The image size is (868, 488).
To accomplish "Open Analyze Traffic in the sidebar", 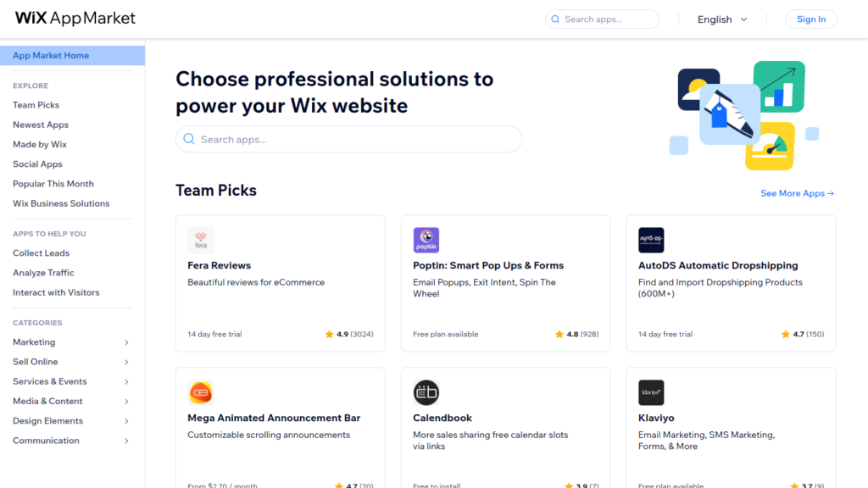I will [43, 273].
